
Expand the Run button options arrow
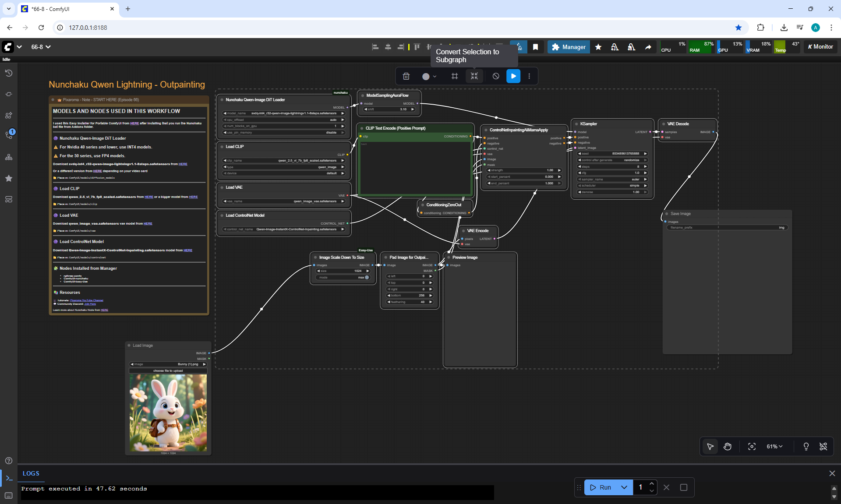point(624,487)
